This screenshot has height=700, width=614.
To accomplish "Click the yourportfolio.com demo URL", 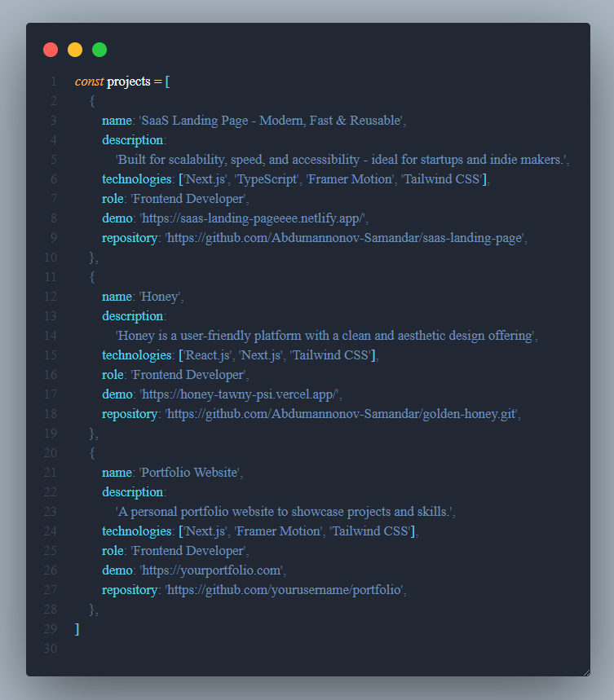I will tap(212, 570).
